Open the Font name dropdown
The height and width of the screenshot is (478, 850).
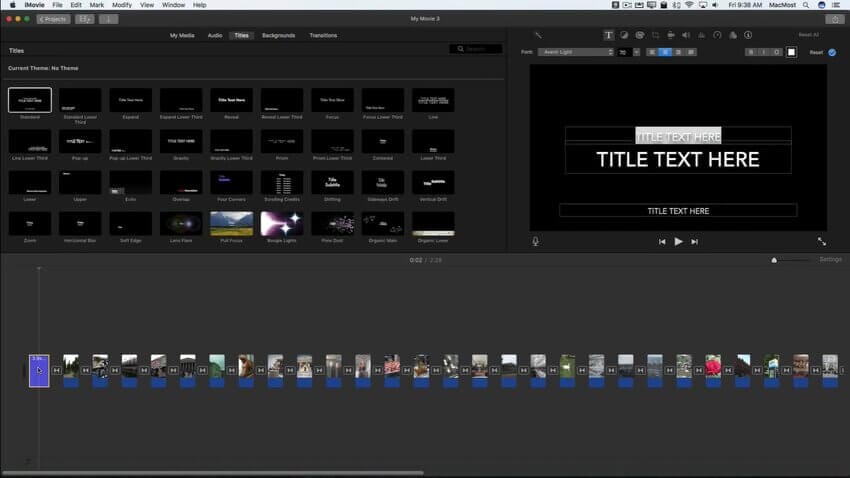click(x=576, y=52)
